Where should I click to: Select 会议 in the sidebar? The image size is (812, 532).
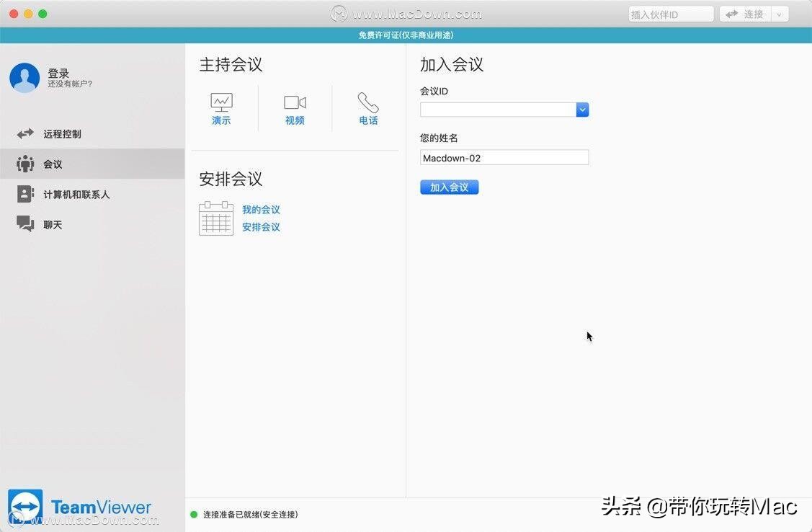click(x=54, y=164)
